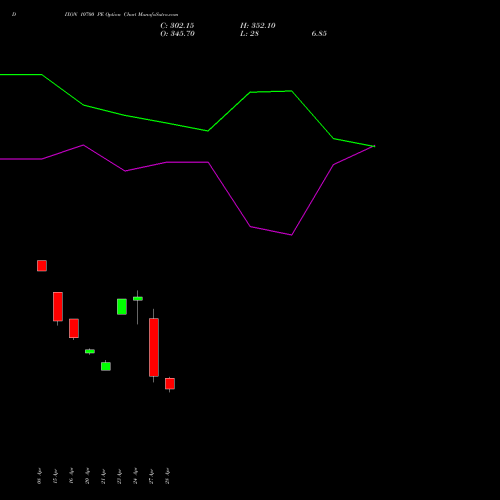
Task: Select the green candlestick above 21 Apr
Action: tap(106, 366)
